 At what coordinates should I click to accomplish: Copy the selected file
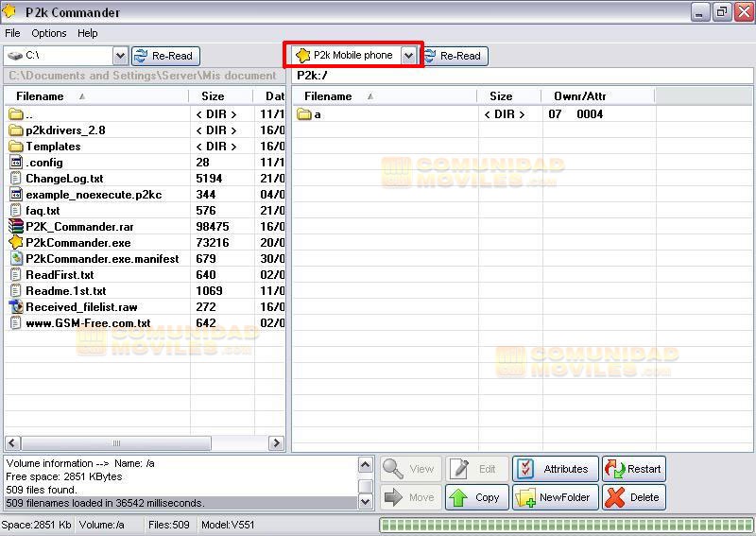pyautogui.click(x=477, y=497)
